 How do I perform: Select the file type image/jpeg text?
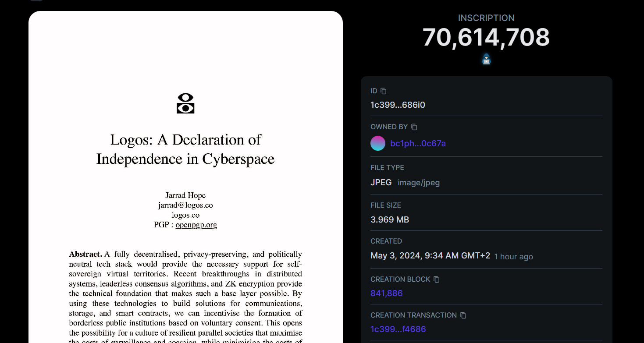[419, 183]
